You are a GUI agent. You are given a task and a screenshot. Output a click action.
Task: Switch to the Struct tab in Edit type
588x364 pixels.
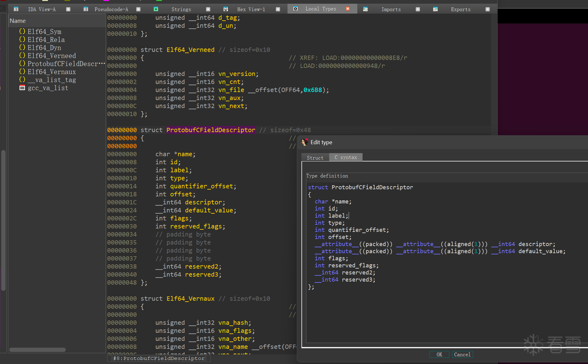point(315,158)
